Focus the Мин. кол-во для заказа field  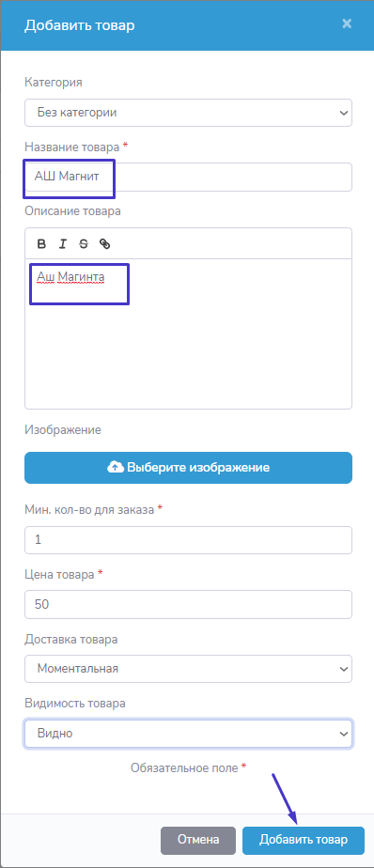[188, 540]
